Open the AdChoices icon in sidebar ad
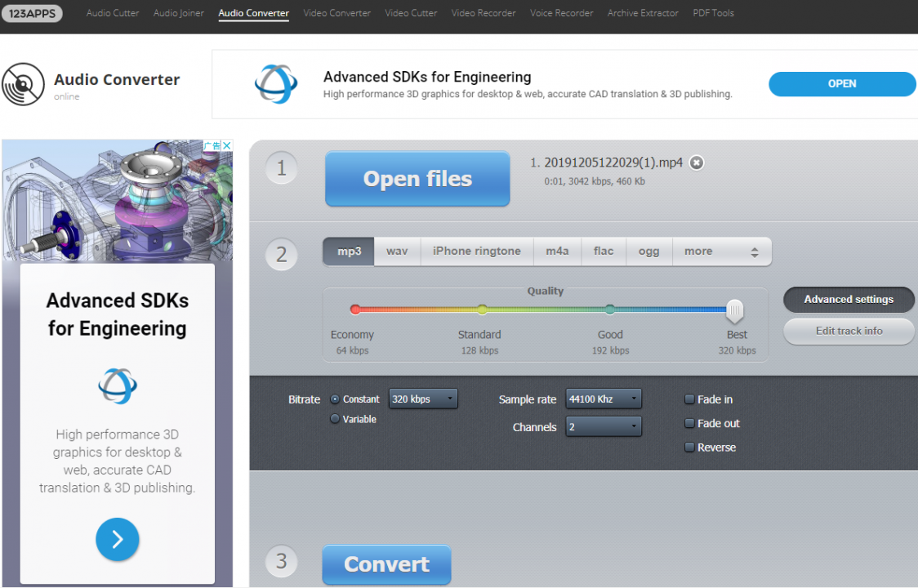918x588 pixels. [212, 145]
